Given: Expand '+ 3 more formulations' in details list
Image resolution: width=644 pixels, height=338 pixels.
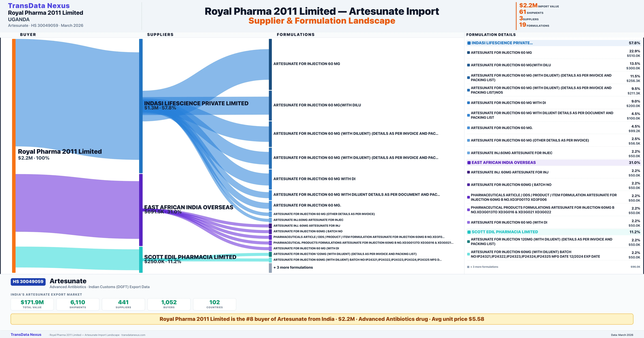Looking at the screenshot, I should [484, 267].
